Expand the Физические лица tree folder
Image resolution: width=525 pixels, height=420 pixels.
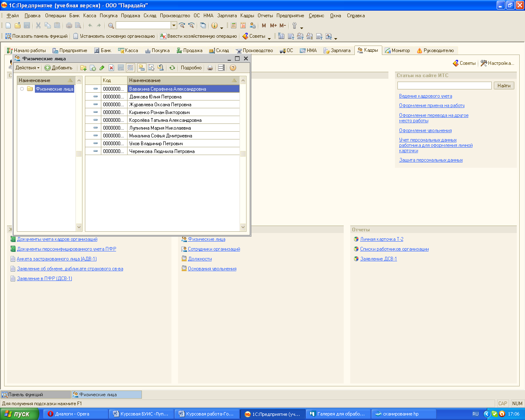pos(22,89)
